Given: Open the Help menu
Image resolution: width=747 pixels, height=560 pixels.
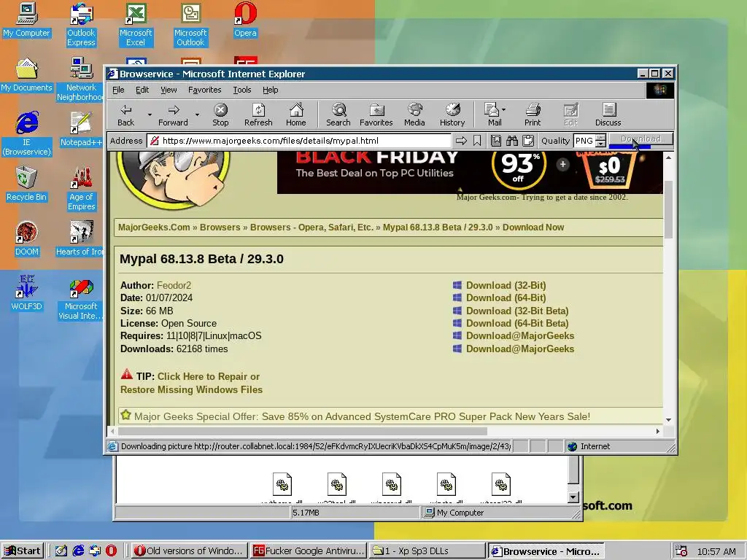Looking at the screenshot, I should (270, 90).
